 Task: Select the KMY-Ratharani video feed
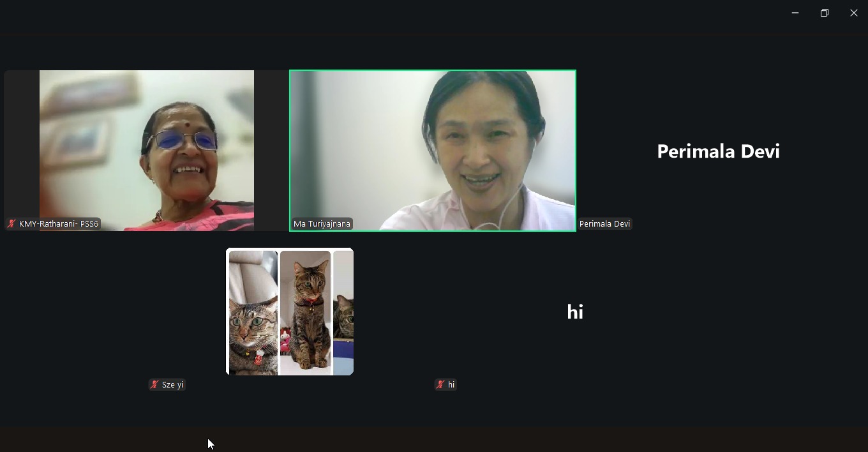coord(146,147)
